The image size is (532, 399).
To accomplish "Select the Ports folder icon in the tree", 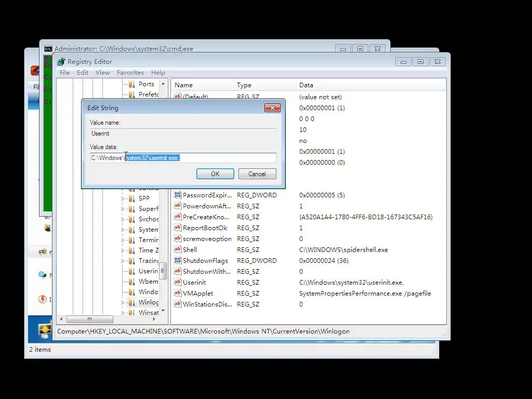I will pos(131,84).
